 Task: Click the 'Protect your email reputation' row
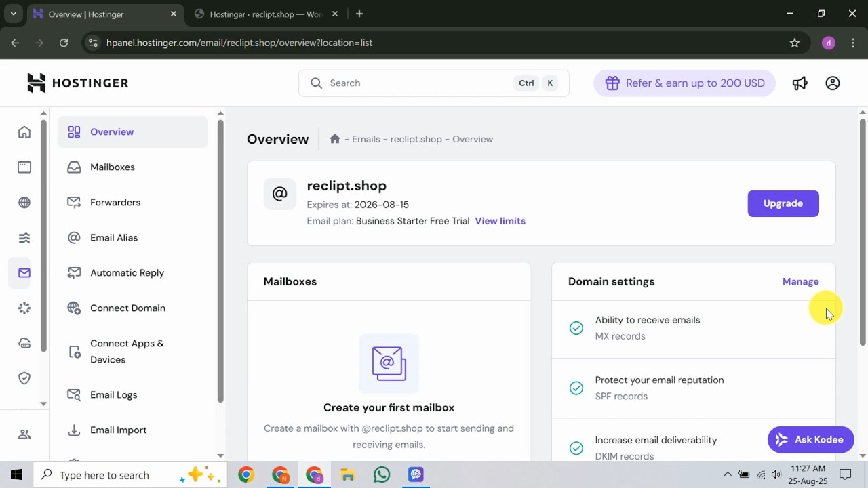pos(694,388)
